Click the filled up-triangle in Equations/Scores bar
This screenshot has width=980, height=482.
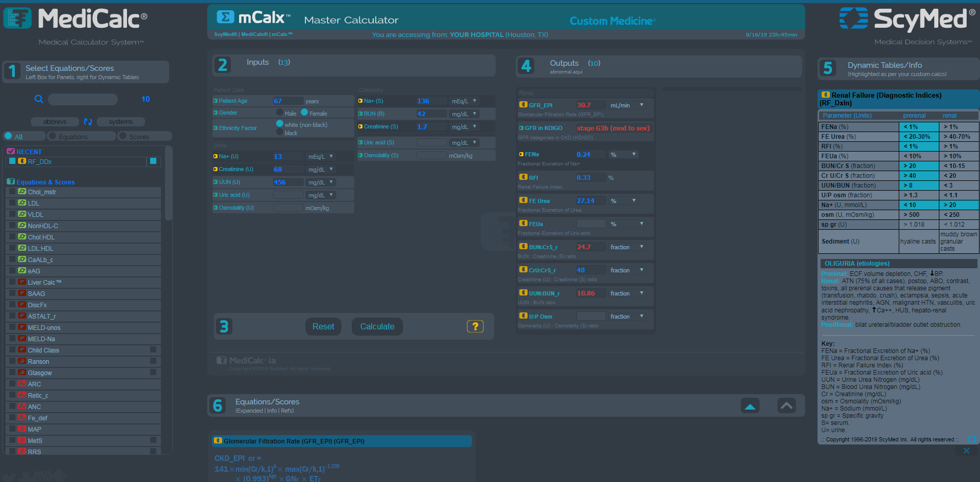click(750, 406)
